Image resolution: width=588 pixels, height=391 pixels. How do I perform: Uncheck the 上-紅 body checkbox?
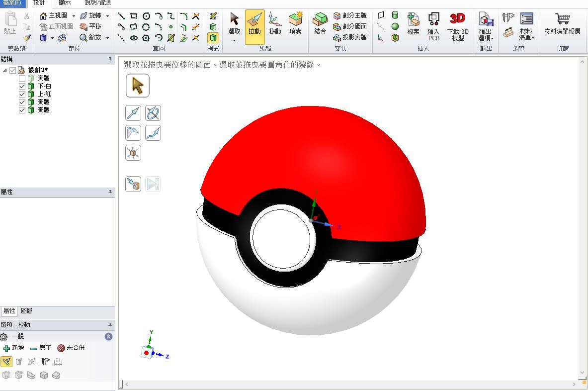click(22, 94)
